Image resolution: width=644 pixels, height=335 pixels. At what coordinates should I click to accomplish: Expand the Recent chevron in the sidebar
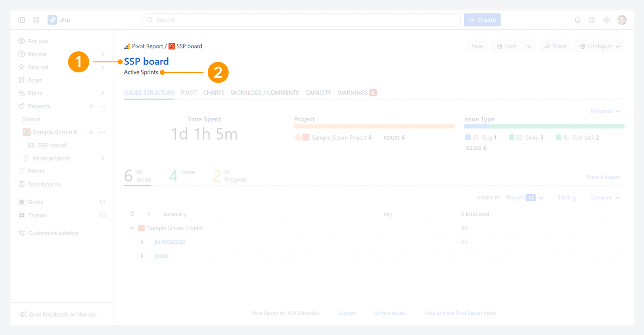(103, 54)
